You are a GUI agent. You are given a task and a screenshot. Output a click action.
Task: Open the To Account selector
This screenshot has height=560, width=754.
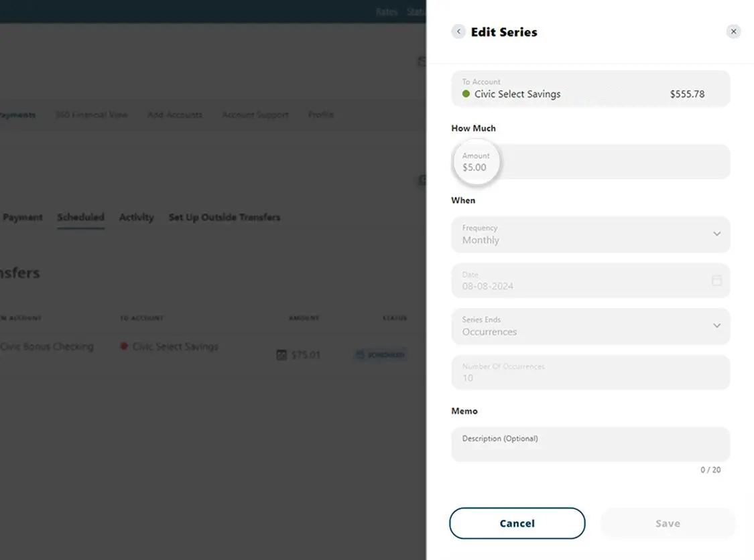pyautogui.click(x=590, y=88)
